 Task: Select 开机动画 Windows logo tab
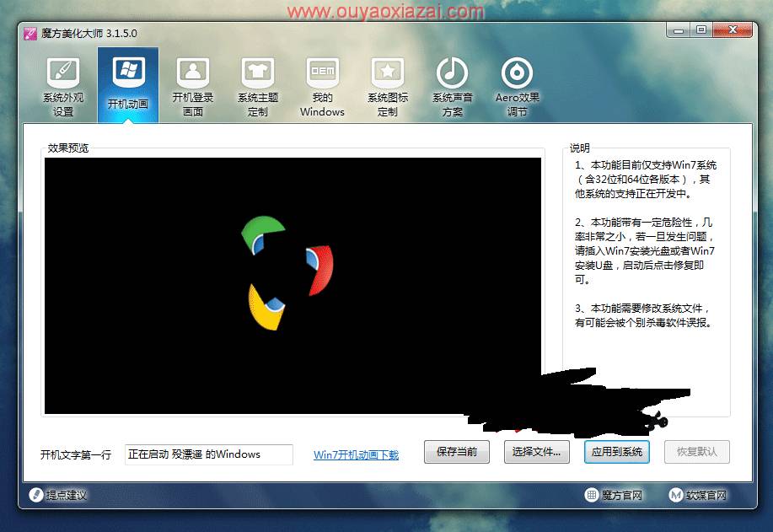[128, 85]
